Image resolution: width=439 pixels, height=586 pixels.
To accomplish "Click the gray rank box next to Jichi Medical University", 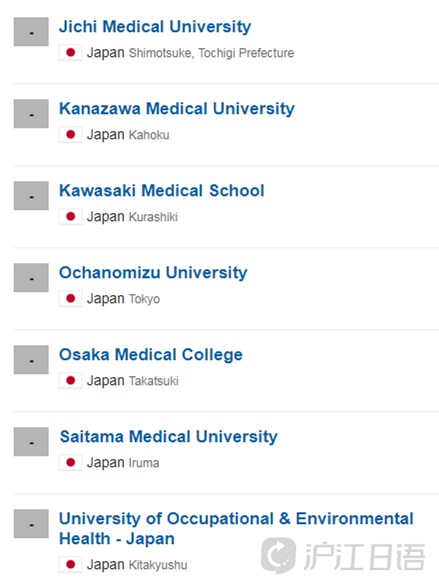I will [31, 32].
